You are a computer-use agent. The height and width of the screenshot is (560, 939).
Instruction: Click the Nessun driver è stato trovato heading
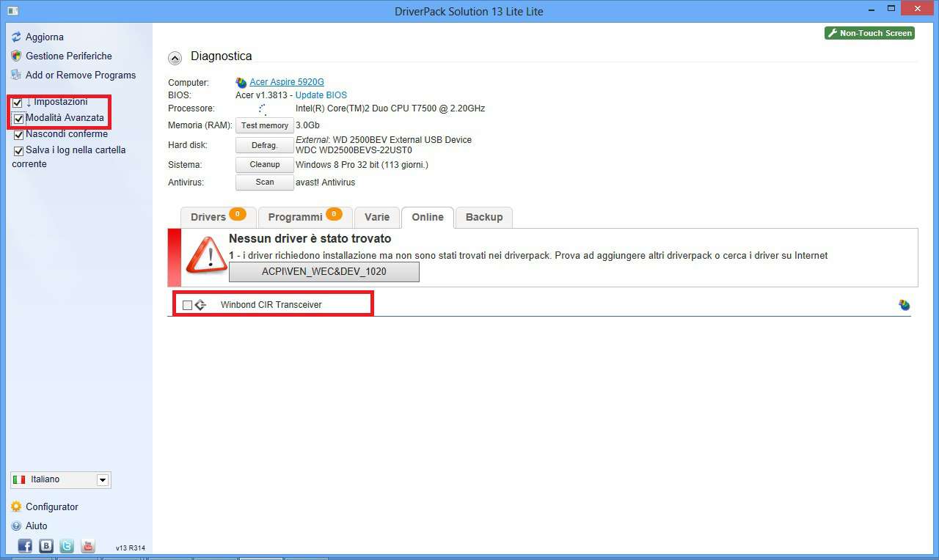310,239
